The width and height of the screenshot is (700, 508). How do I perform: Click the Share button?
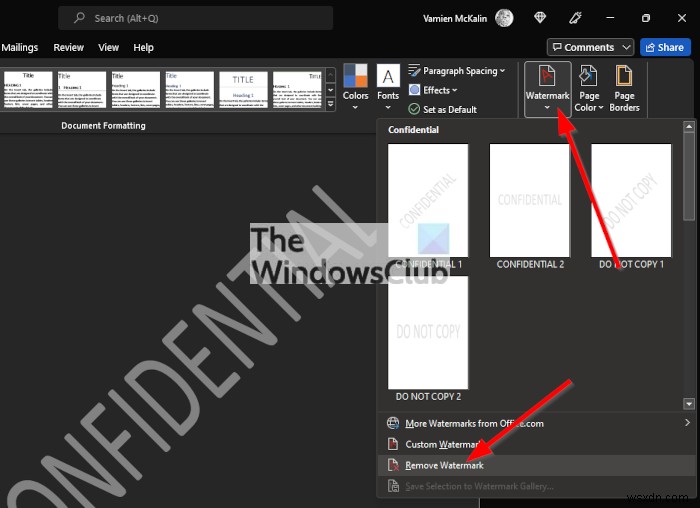(x=665, y=47)
